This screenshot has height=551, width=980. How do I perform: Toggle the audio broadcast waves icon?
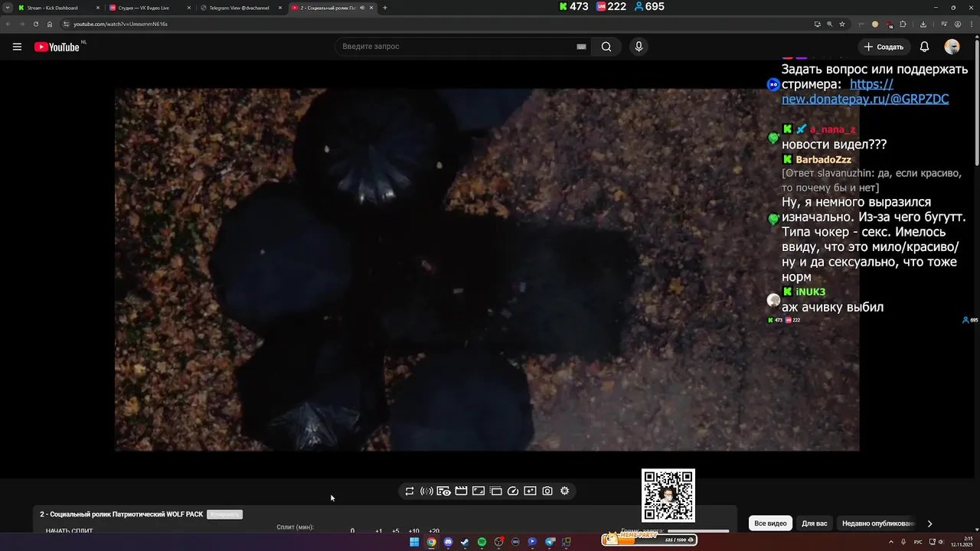(x=426, y=491)
